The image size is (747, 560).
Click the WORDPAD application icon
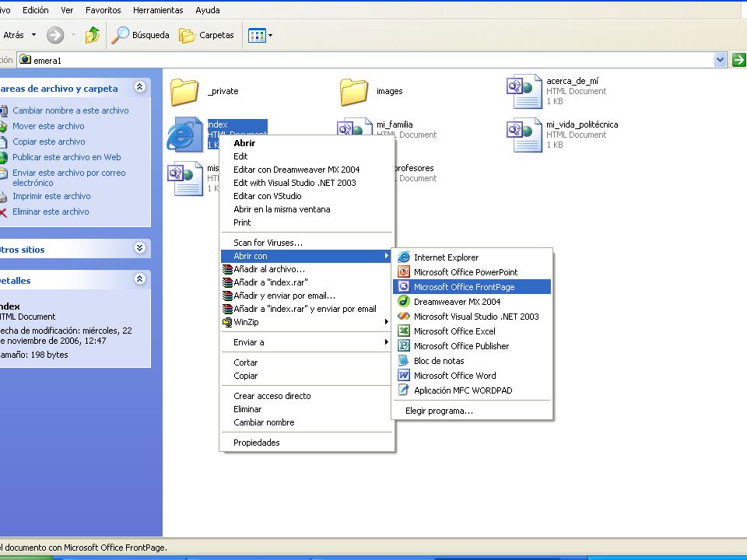click(x=404, y=390)
